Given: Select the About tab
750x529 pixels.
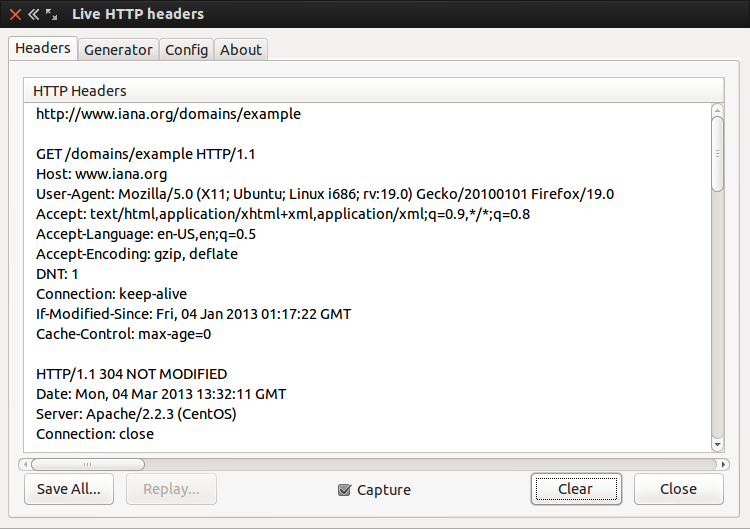Looking at the screenshot, I should [x=241, y=50].
